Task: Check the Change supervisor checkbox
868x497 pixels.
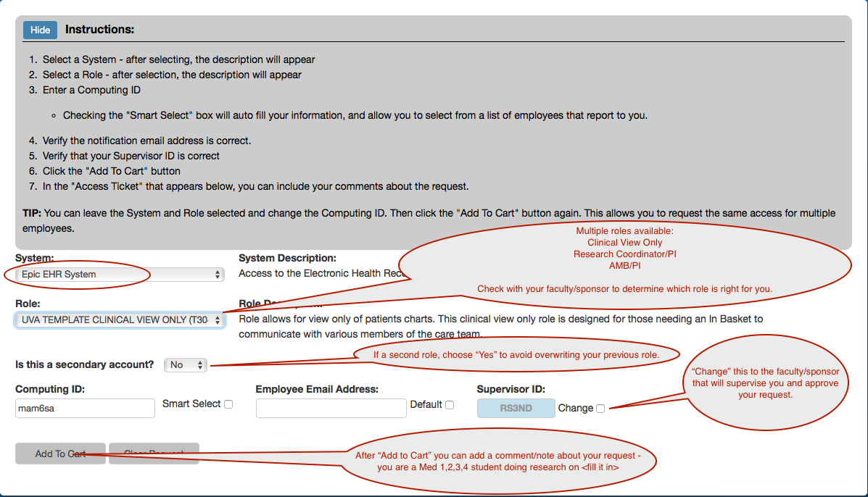Action: point(600,409)
